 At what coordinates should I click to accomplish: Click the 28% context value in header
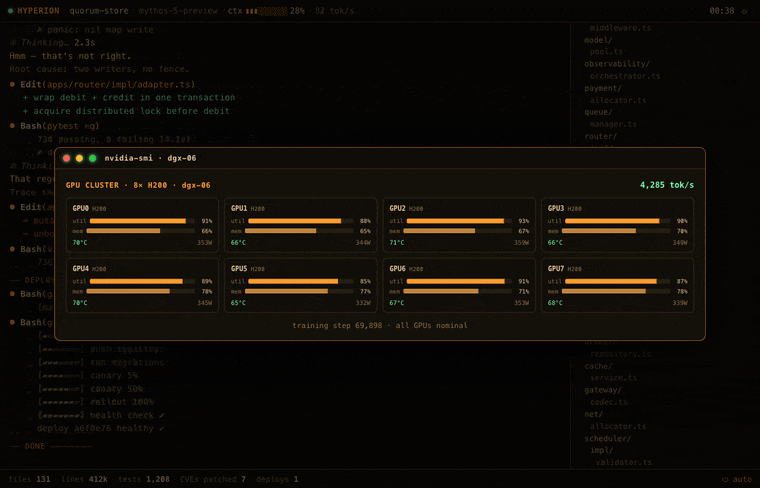(x=297, y=11)
